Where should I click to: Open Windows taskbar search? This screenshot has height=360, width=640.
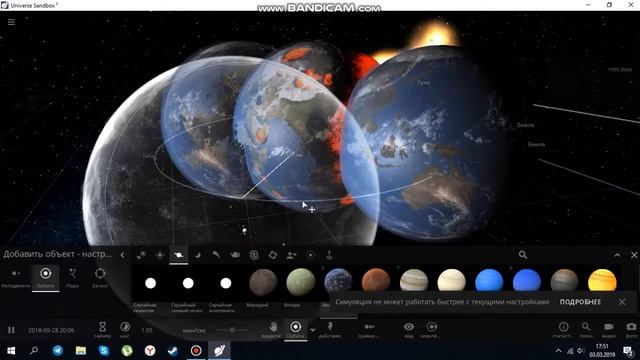coord(34,351)
